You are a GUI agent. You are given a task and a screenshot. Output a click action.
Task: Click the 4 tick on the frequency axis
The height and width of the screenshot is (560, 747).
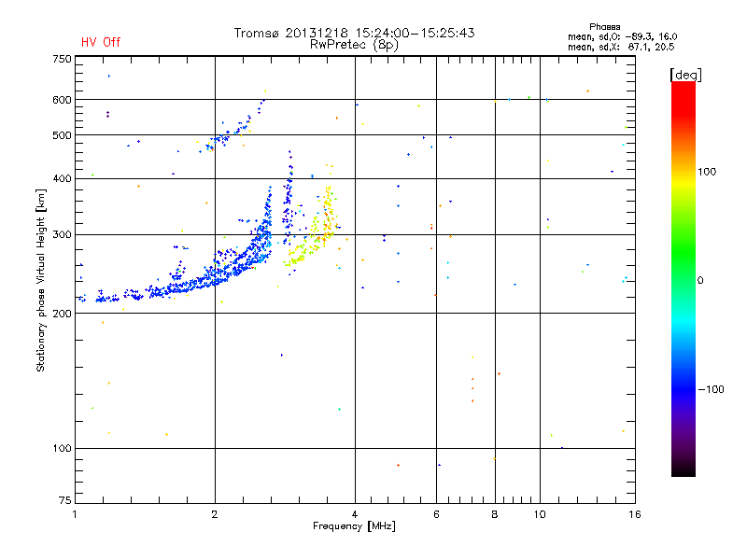355,514
